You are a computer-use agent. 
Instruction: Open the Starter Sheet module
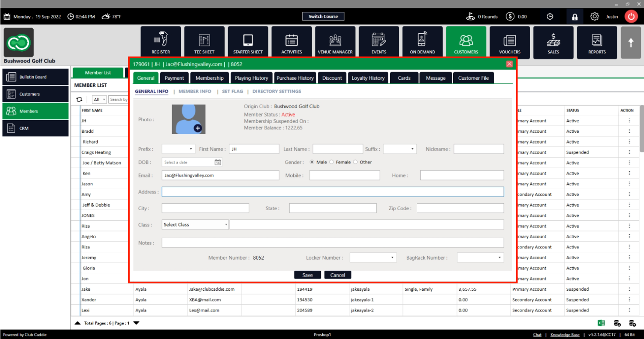[248, 42]
